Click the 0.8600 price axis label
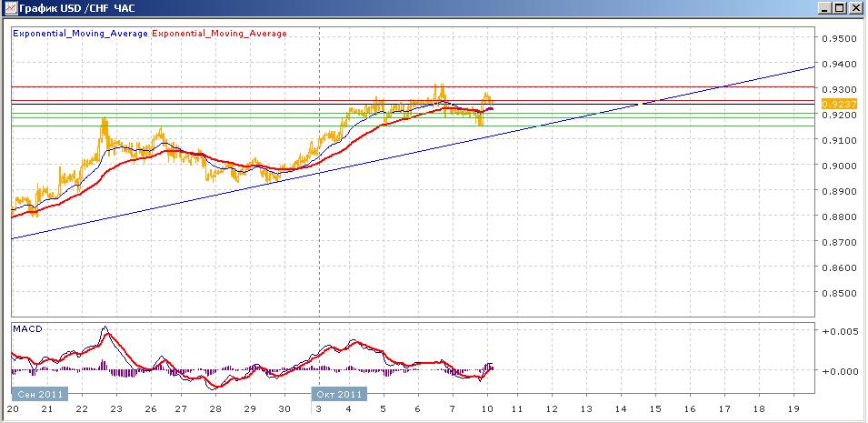868x423 pixels. click(839, 267)
